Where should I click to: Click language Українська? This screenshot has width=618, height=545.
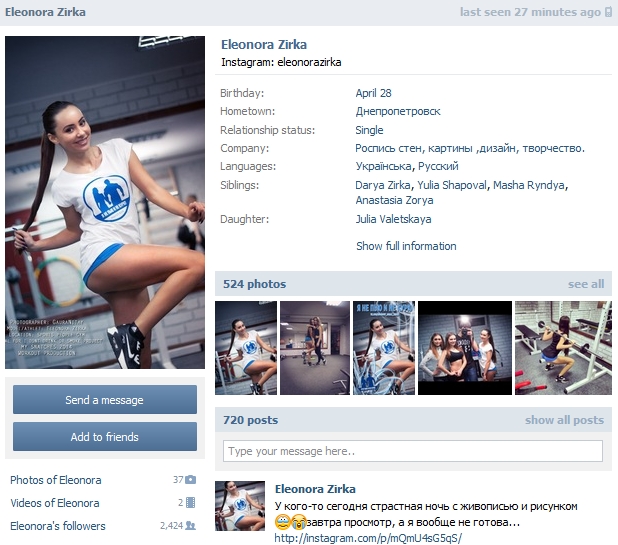[x=383, y=166]
